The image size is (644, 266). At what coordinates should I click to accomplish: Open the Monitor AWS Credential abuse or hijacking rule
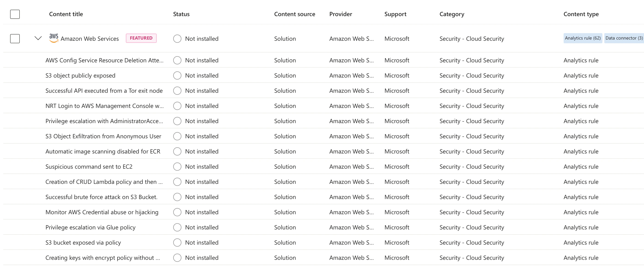tap(102, 212)
